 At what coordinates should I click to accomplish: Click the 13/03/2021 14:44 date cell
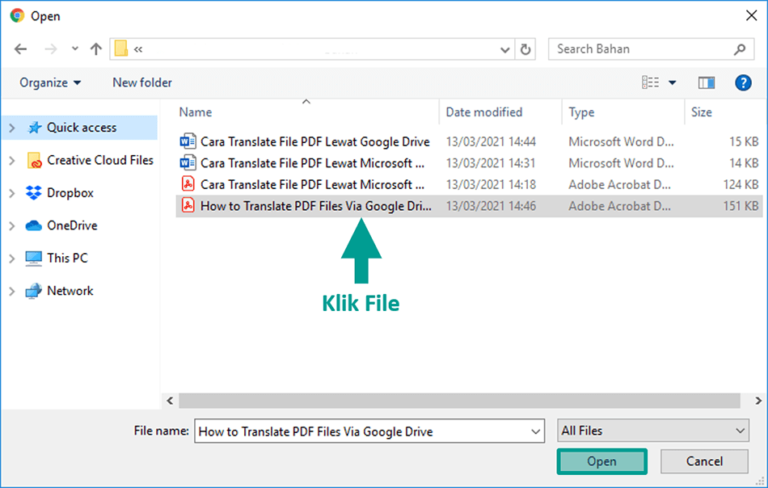click(491, 142)
